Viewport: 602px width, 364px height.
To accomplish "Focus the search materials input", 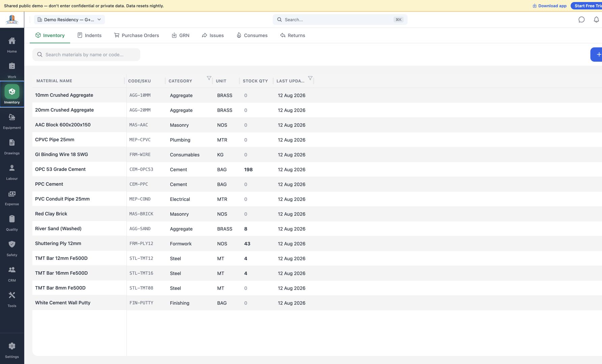I will [86, 55].
